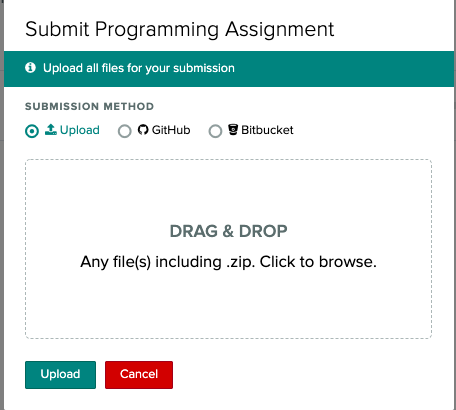Viewport: 456px width, 410px height.
Task: Click the teal Upload button
Action: pos(60,375)
